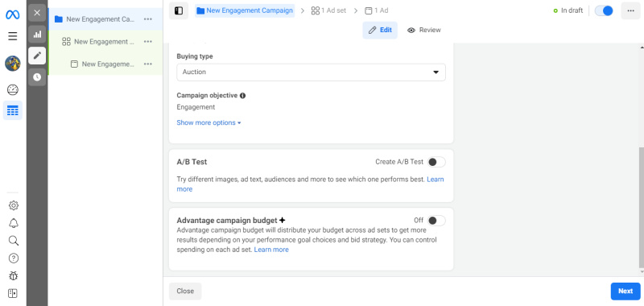
Task: Click the Next button
Action: tap(625, 291)
